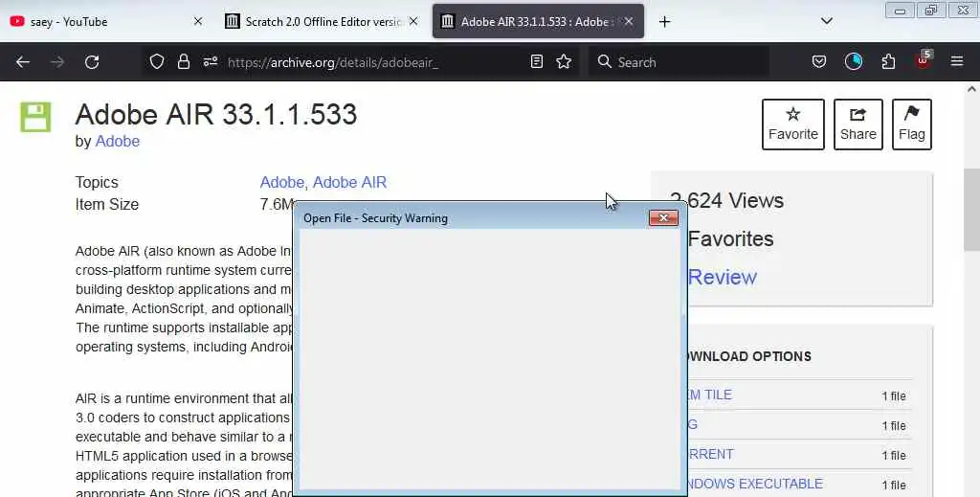The width and height of the screenshot is (980, 497).
Task: Flag this item with the Flag button
Action: point(912,124)
